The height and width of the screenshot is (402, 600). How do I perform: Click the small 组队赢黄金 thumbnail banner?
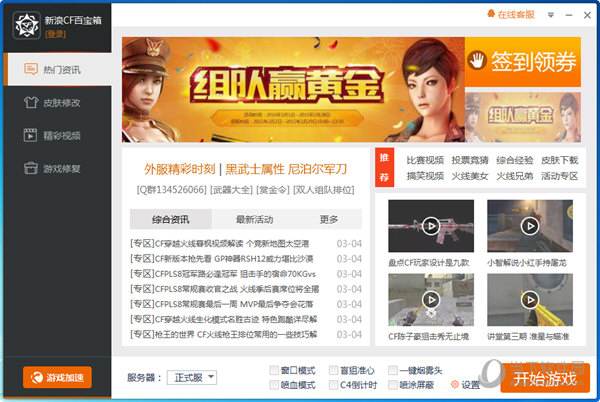523,117
